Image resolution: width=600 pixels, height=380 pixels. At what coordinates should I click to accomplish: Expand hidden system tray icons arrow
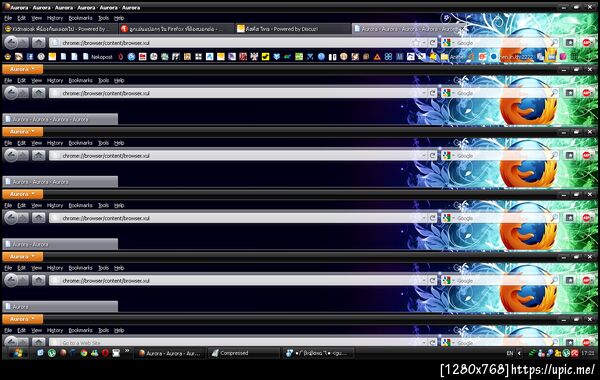tap(519, 353)
